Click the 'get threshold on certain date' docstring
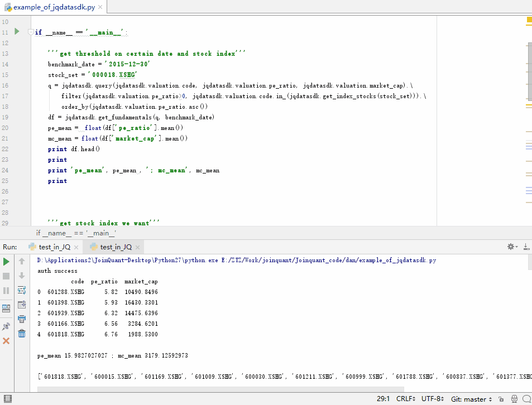Screen dimensions: 532x405 click(x=147, y=54)
